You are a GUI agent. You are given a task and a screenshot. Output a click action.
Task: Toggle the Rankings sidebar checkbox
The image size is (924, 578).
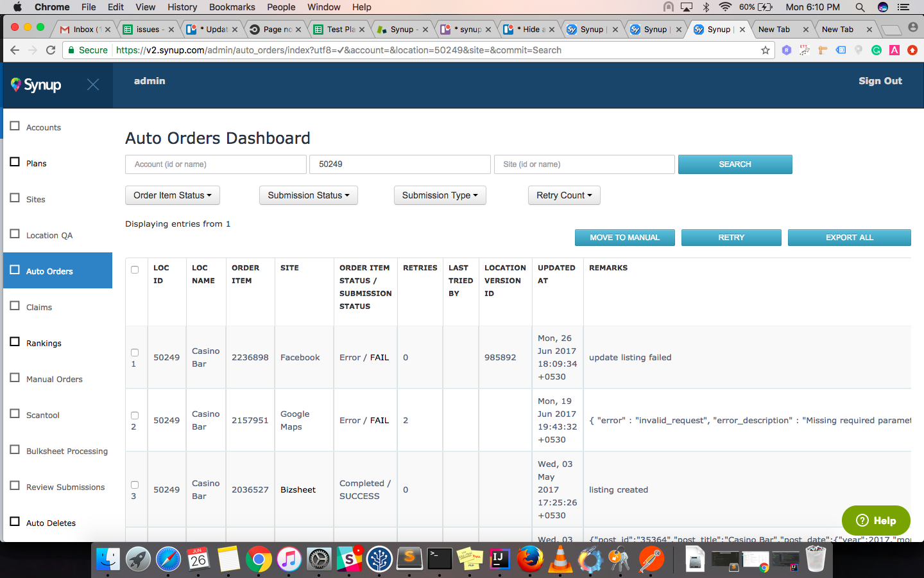[x=15, y=342]
